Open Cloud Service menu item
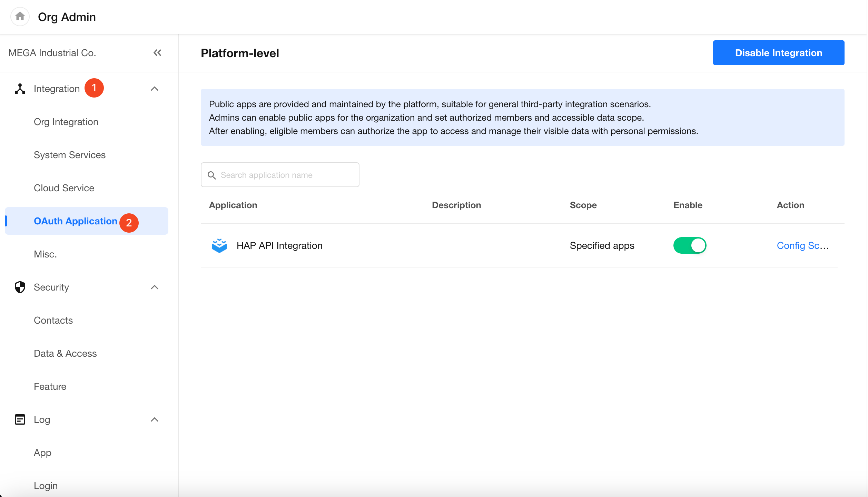Viewport: 868px width, 497px height. 87,188
